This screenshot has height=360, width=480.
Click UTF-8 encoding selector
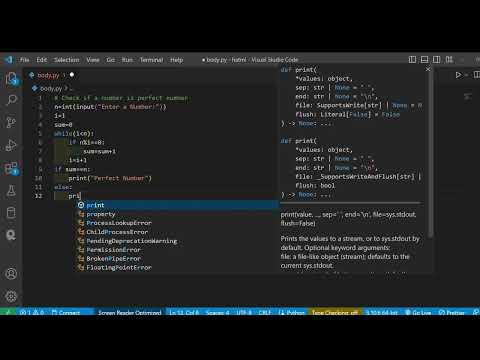tap(244, 312)
